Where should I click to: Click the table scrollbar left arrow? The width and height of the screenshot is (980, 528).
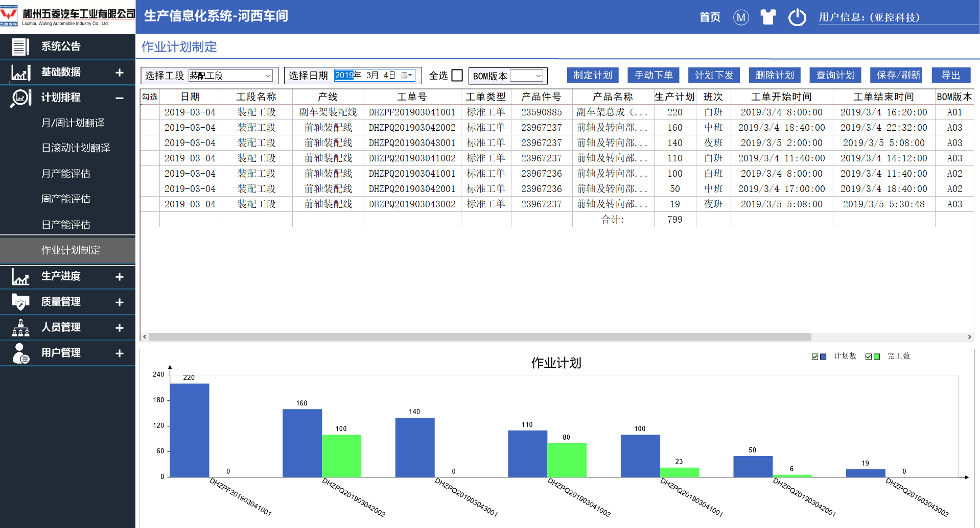(145, 337)
